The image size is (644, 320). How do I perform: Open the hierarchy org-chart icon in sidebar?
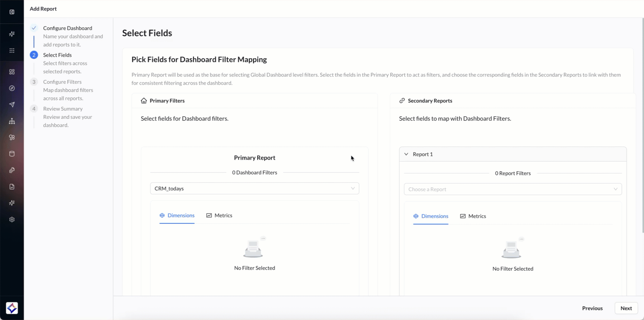tap(12, 121)
